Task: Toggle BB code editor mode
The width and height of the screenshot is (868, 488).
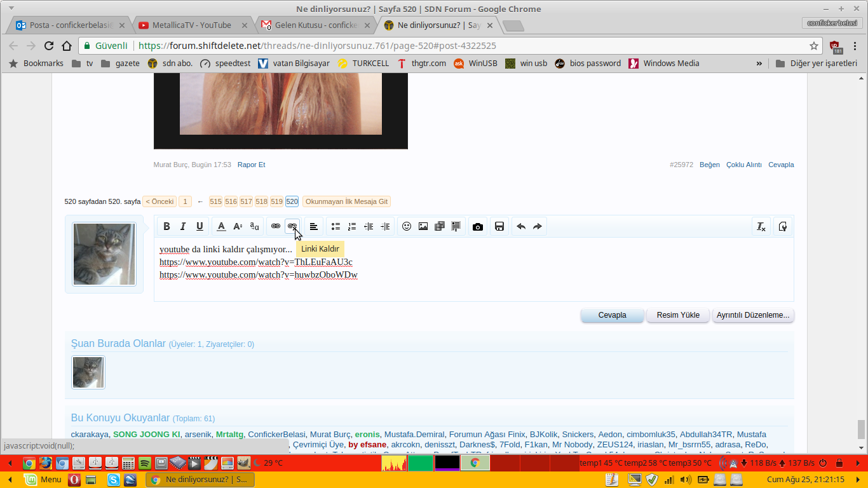Action: coord(782,226)
